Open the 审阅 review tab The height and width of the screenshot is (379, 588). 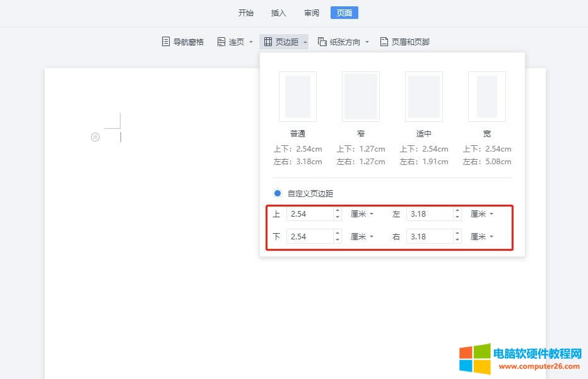tap(311, 13)
